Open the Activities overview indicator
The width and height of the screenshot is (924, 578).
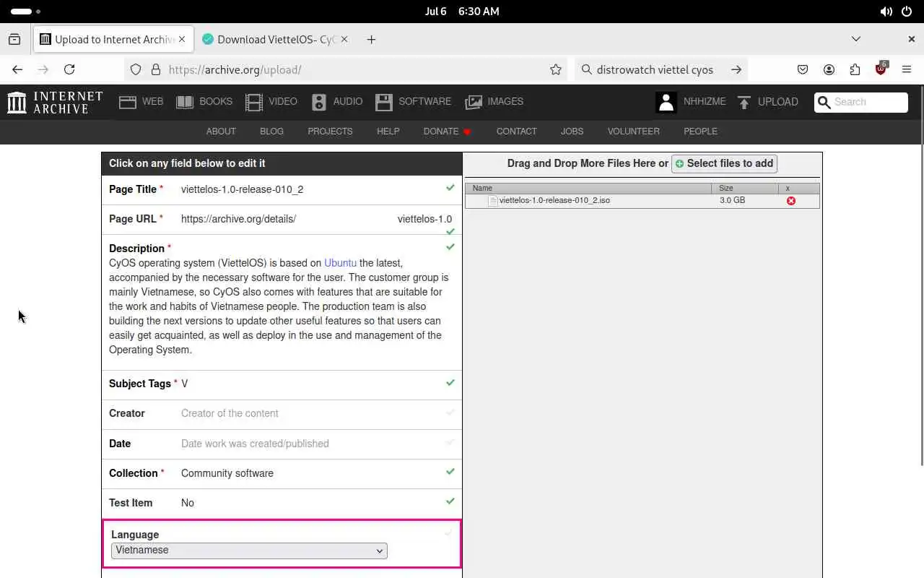click(26, 12)
